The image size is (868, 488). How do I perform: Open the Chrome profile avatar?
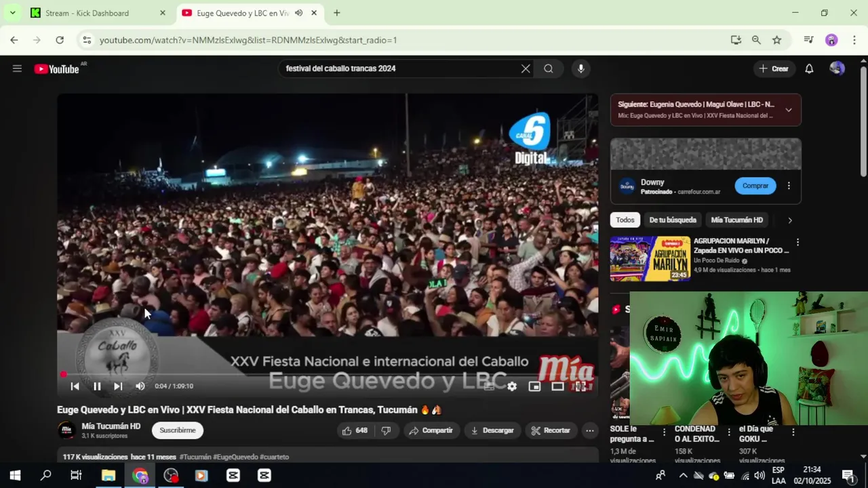pyautogui.click(x=831, y=40)
